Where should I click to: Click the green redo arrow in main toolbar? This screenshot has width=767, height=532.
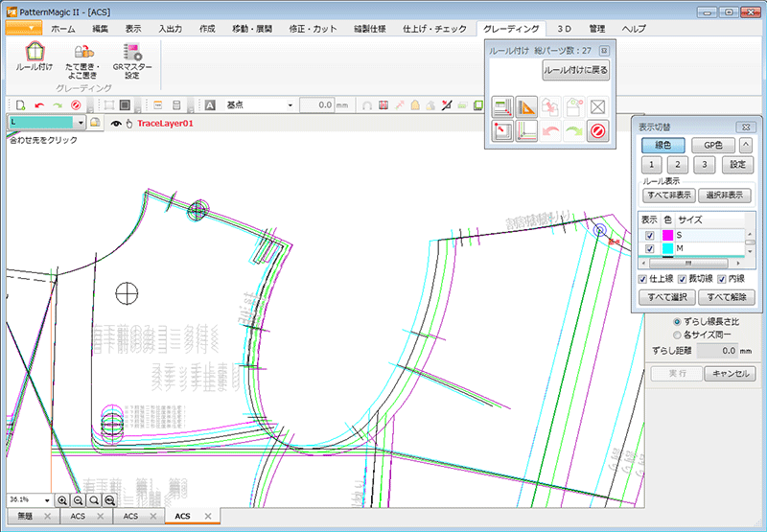pos(58,105)
